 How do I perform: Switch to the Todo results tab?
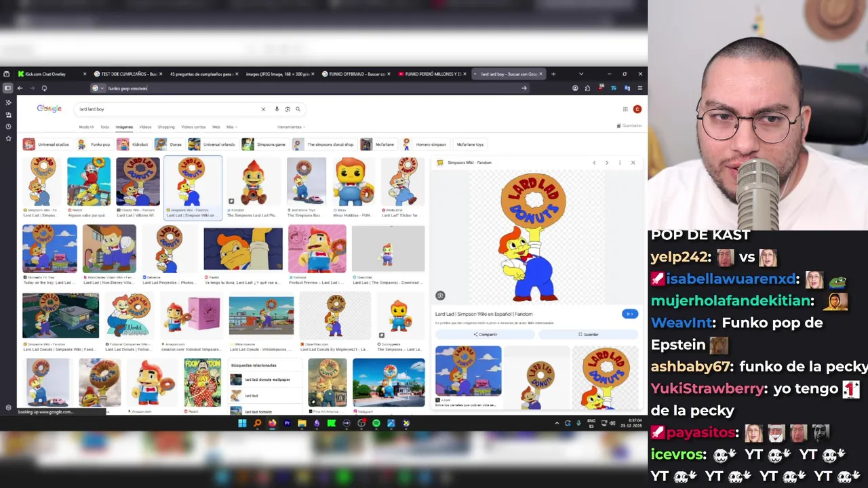point(104,127)
